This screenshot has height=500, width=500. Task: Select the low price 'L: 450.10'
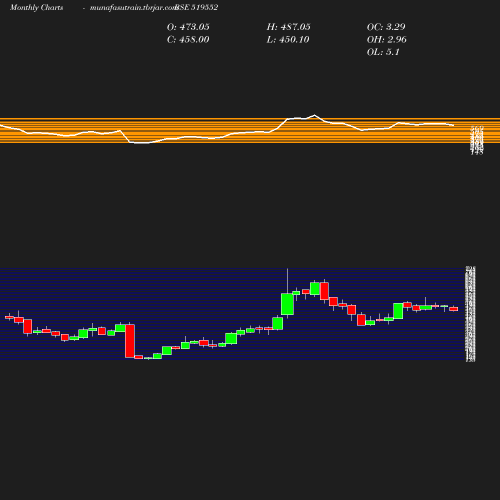(288, 40)
